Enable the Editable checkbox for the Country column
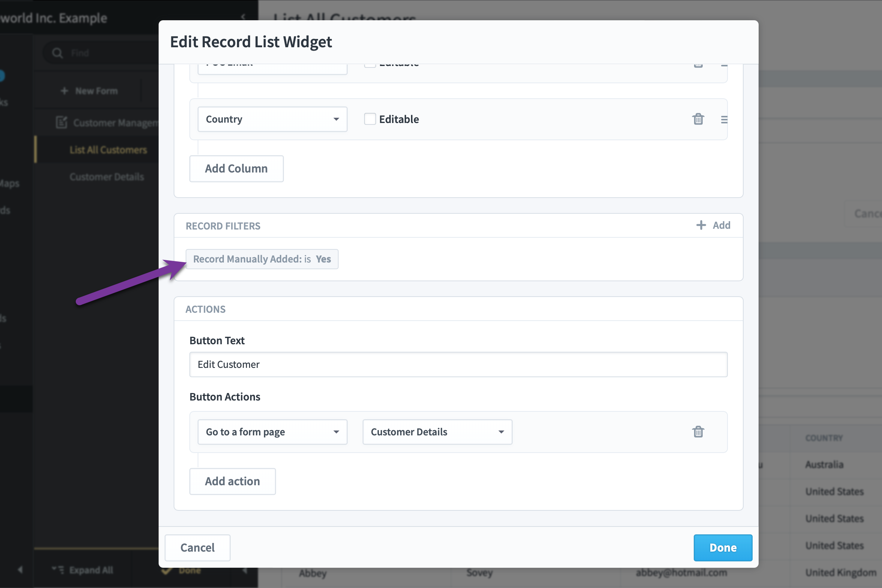 [x=370, y=118]
